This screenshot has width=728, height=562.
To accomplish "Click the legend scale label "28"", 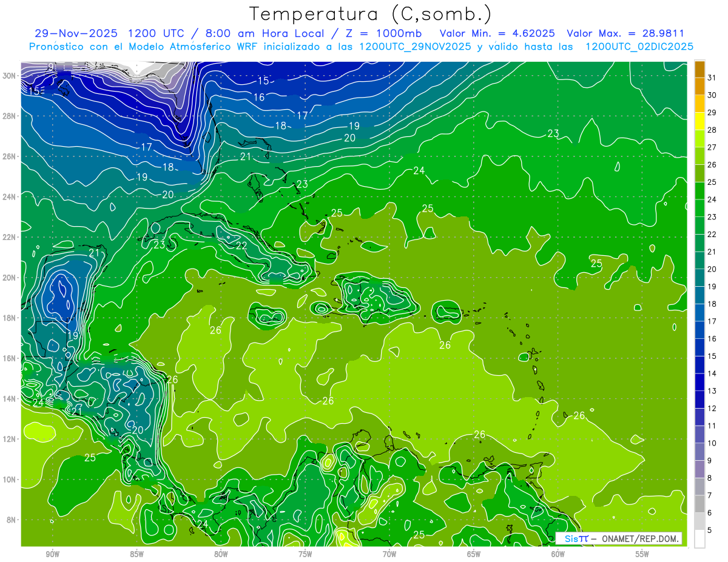I will click(x=712, y=130).
